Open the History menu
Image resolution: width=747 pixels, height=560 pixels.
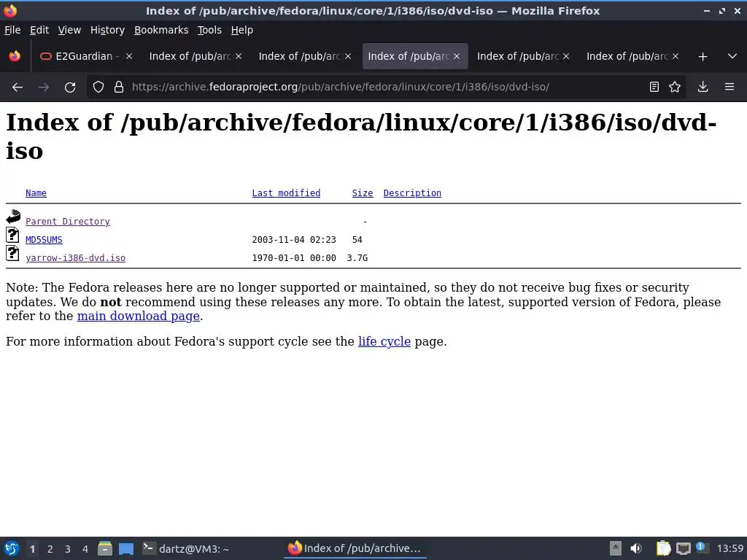pyautogui.click(x=108, y=30)
